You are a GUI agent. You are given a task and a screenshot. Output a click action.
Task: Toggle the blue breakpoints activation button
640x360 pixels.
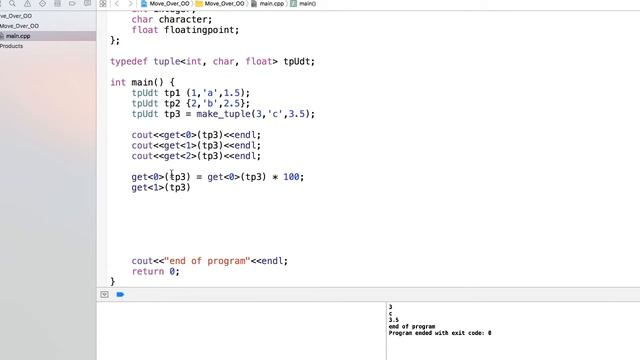coord(120,294)
